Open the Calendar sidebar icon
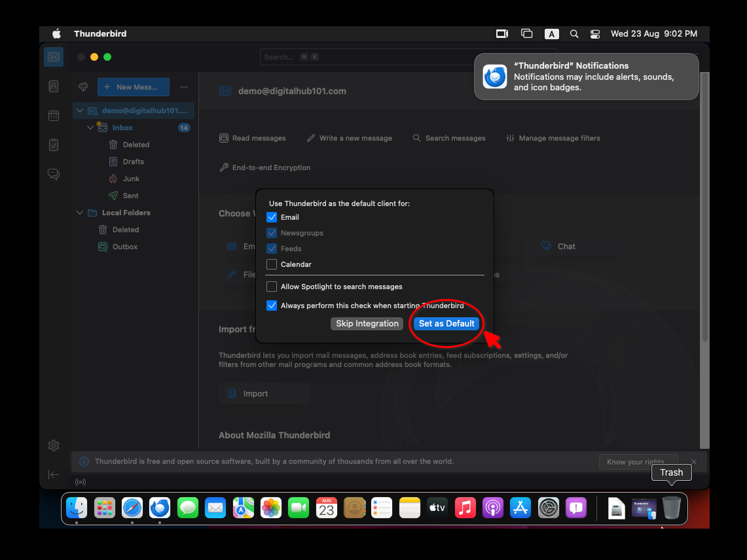Screen dimensions: 747x560 [x=54, y=116]
